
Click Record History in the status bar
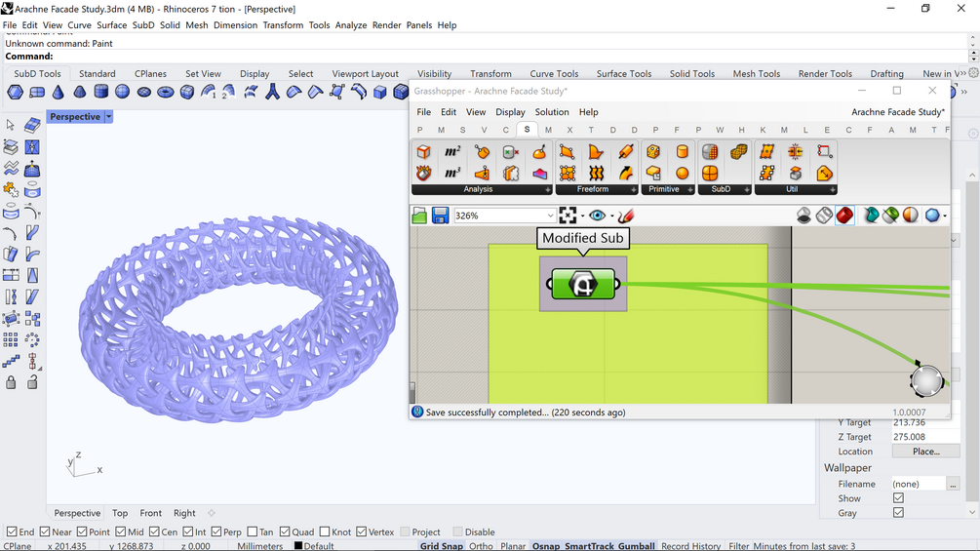pos(690,546)
